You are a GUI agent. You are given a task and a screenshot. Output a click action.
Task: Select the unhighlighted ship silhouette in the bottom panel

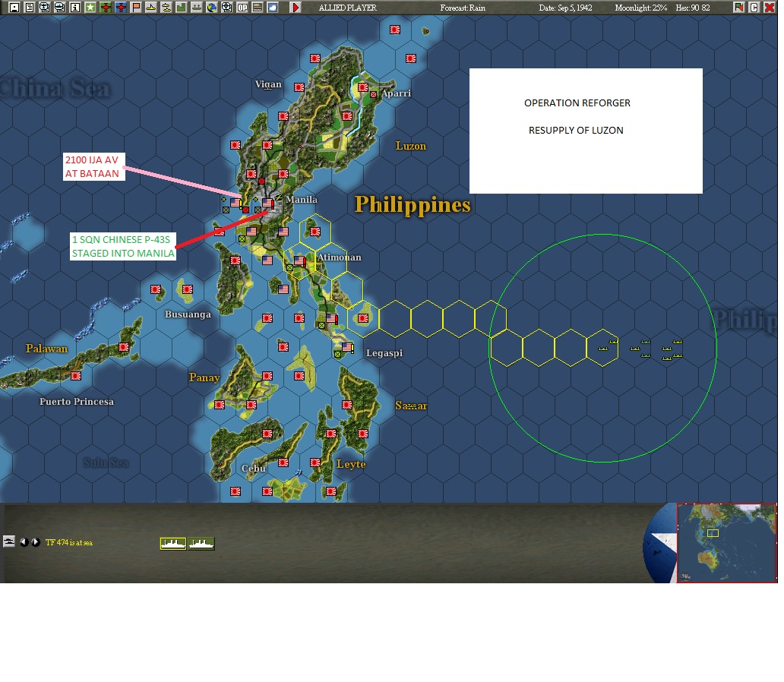click(201, 544)
